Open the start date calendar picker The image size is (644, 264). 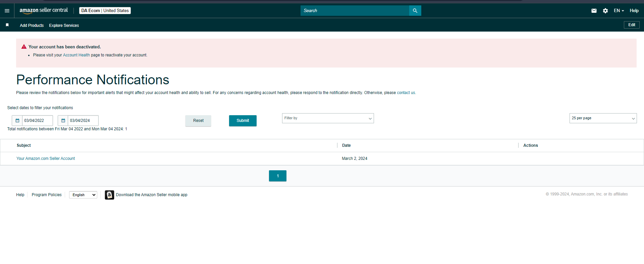(x=17, y=121)
